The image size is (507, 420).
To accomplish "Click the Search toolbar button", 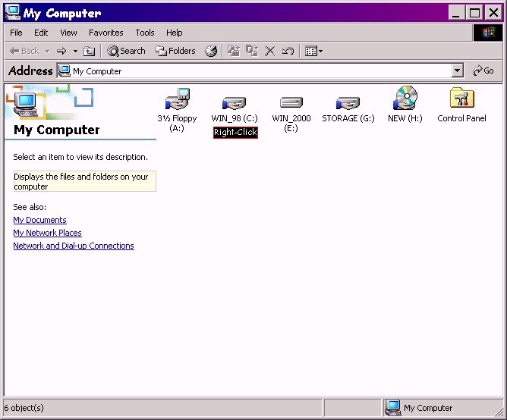I will point(126,51).
